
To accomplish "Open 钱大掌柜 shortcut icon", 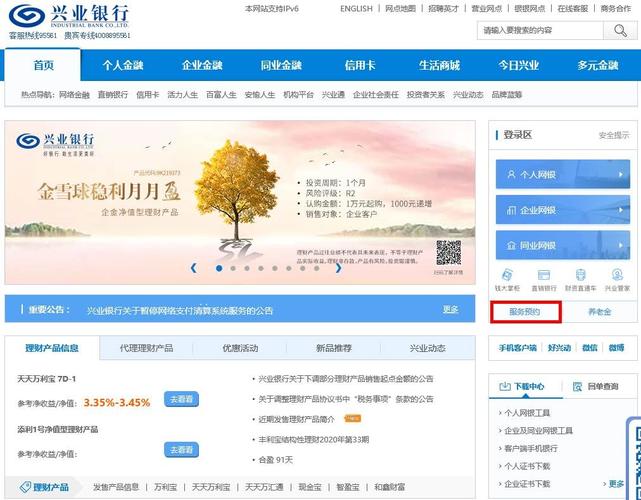I will point(507,275).
